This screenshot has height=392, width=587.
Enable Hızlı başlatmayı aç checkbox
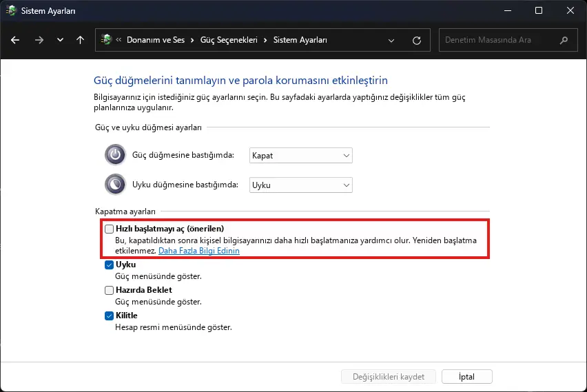(x=109, y=229)
